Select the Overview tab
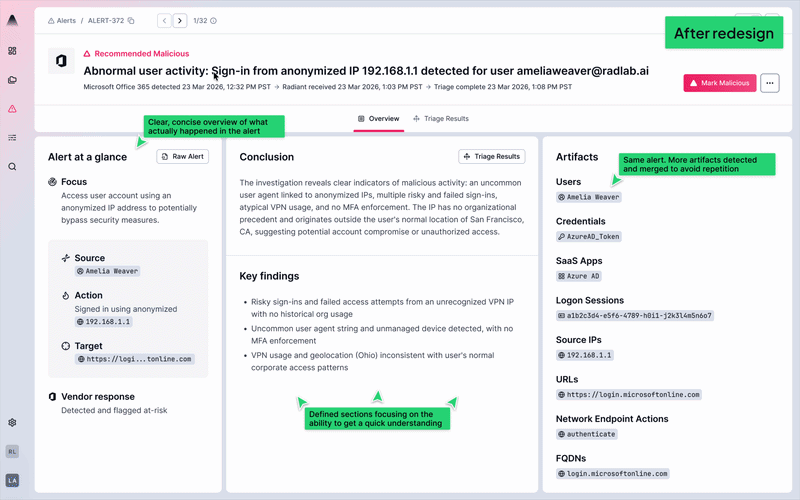 [x=379, y=118]
